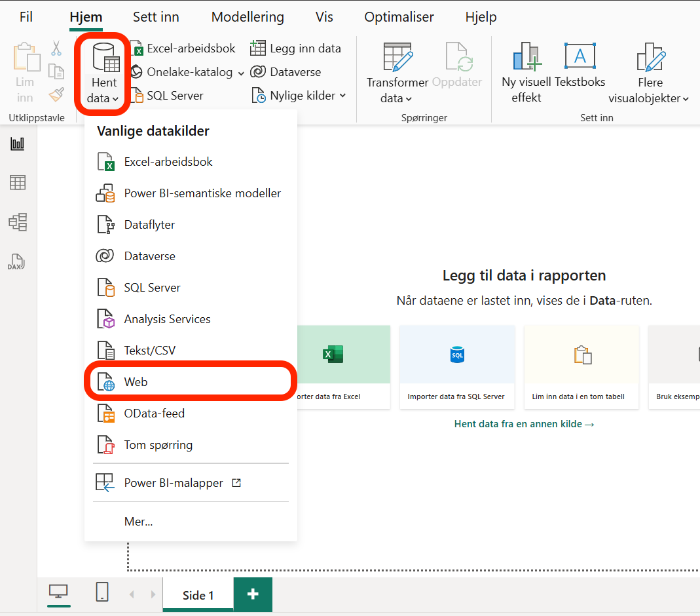The height and width of the screenshot is (616, 700).
Task: Switch to mobile layout icon
Action: click(102, 592)
